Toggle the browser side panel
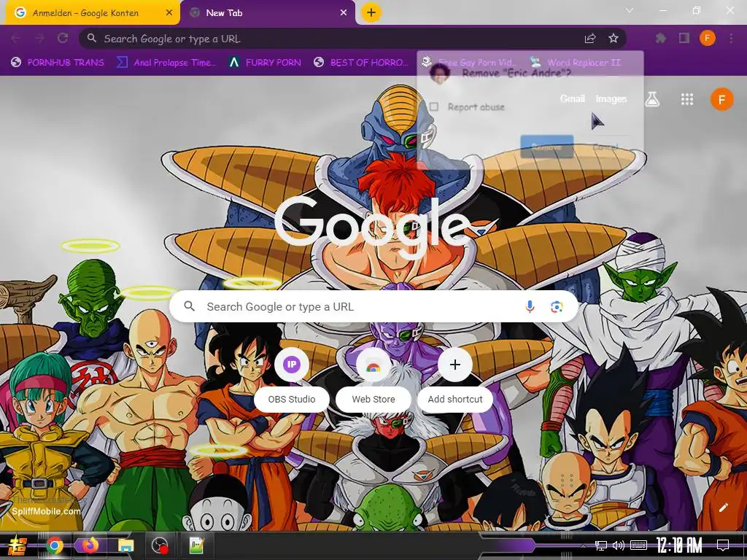 pyautogui.click(x=684, y=39)
